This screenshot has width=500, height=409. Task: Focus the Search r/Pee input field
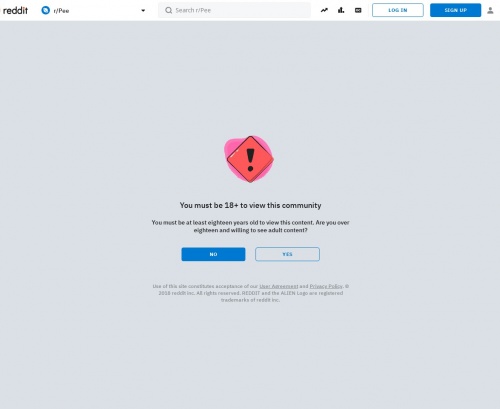234,10
